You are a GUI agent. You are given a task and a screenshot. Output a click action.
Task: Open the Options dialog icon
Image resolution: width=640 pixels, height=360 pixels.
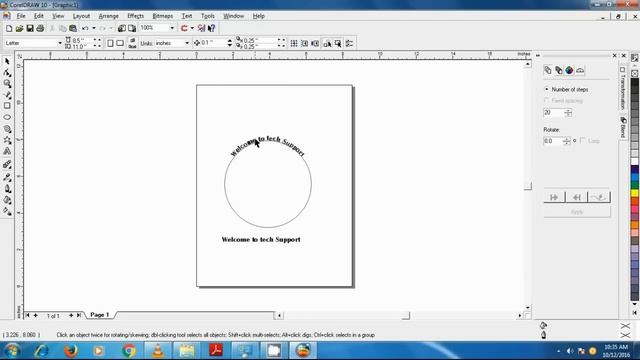click(x=349, y=43)
